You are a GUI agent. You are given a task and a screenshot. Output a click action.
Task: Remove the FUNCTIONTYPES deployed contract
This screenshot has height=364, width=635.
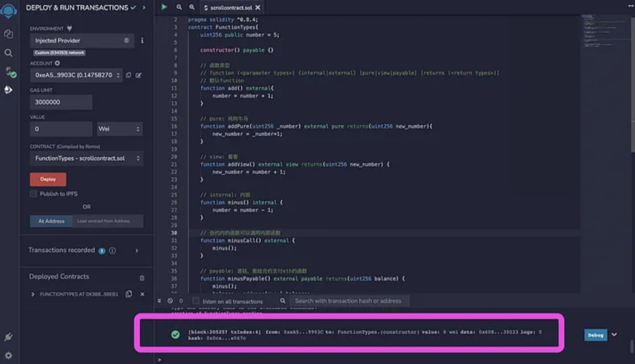(142, 294)
